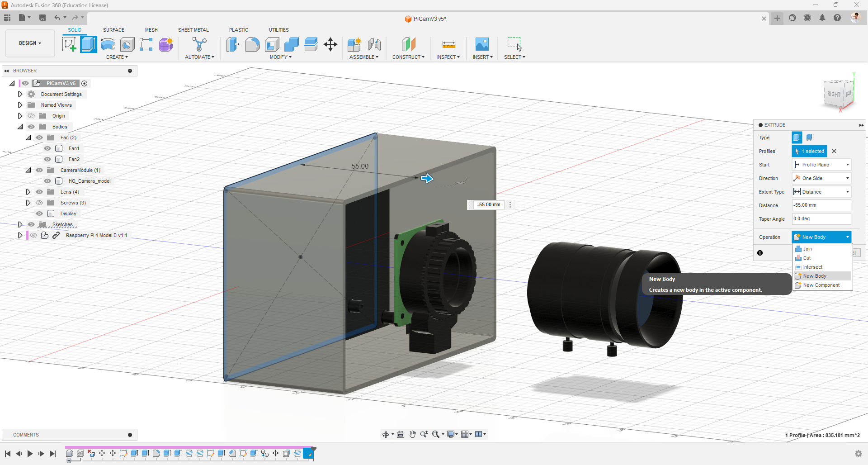This screenshot has width=868, height=465.
Task: Click the Automate automated modeling icon
Action: pyautogui.click(x=199, y=44)
